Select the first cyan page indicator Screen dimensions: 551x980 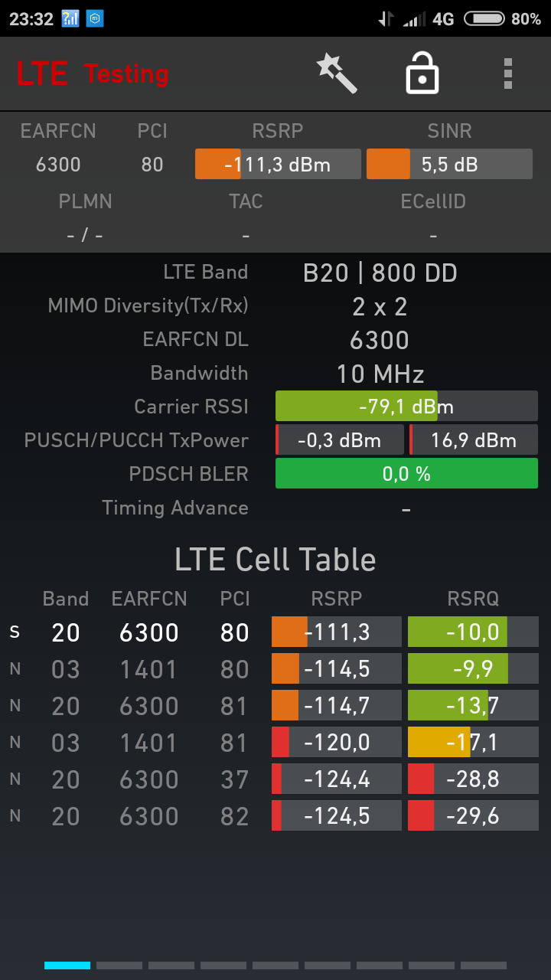click(x=67, y=965)
